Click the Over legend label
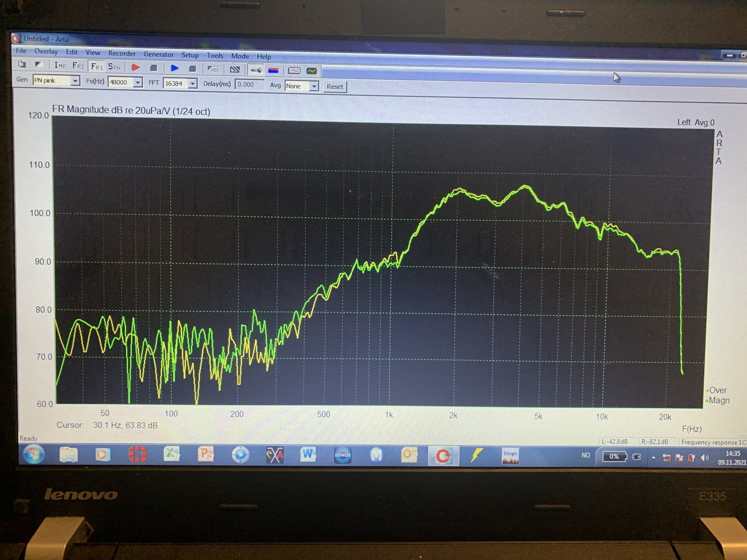Screen dimensions: 747x560 click(x=718, y=390)
